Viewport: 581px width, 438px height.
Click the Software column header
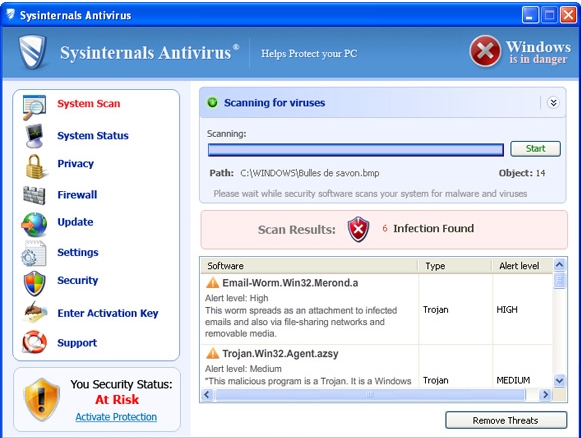[309, 266]
